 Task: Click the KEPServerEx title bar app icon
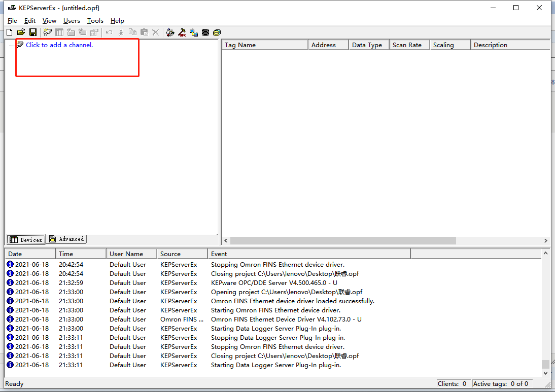click(12, 8)
